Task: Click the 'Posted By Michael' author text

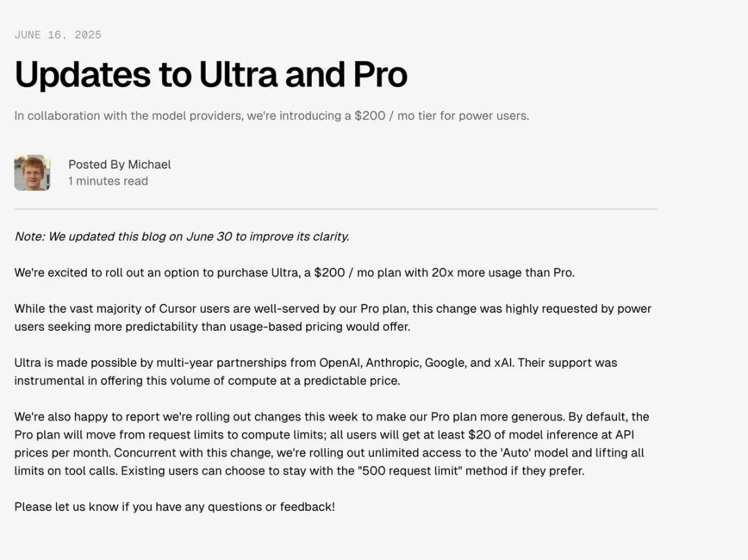Action: click(x=119, y=165)
